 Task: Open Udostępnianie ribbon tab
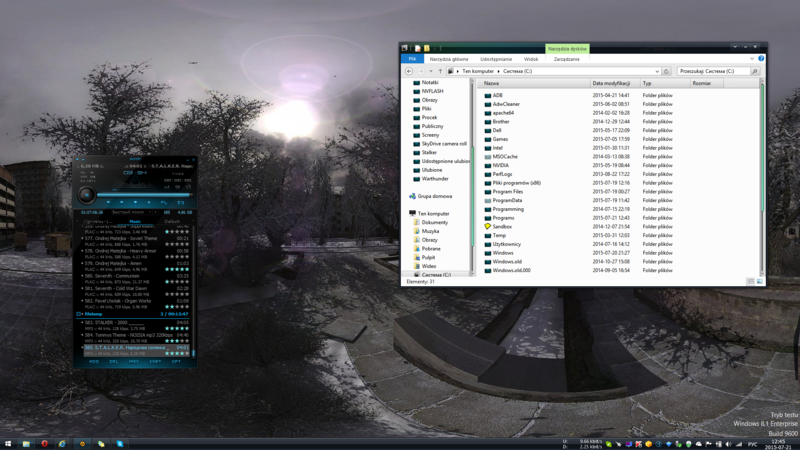[496, 59]
